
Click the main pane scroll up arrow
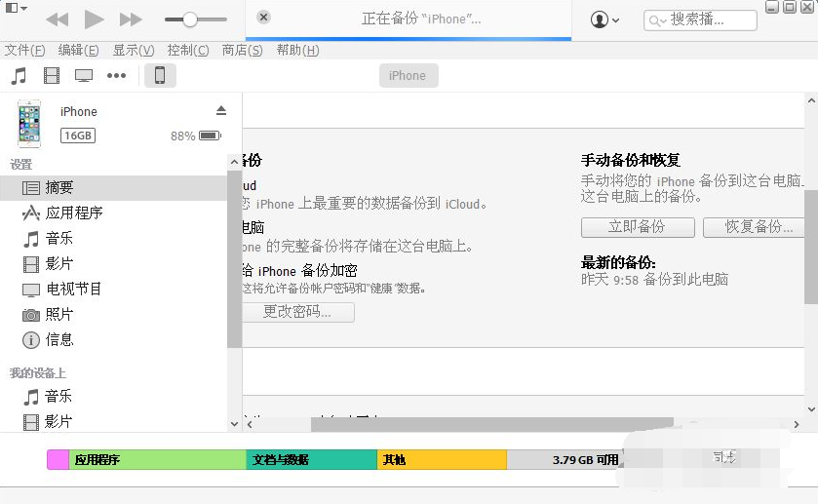tap(811, 100)
